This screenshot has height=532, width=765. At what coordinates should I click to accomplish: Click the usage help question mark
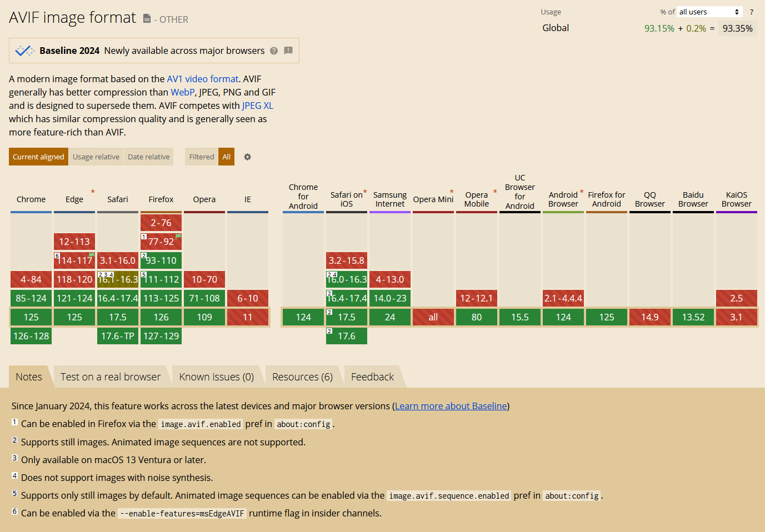coord(752,12)
